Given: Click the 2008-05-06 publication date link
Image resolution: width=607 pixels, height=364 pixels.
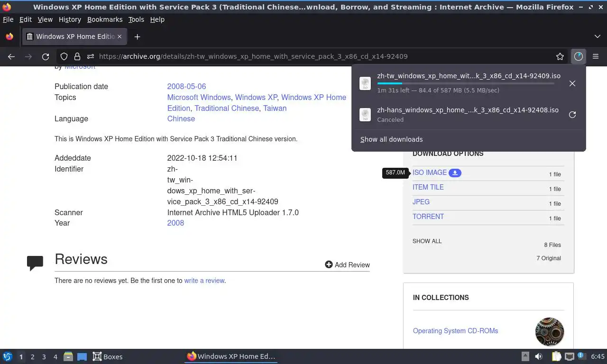Looking at the screenshot, I should 186,86.
